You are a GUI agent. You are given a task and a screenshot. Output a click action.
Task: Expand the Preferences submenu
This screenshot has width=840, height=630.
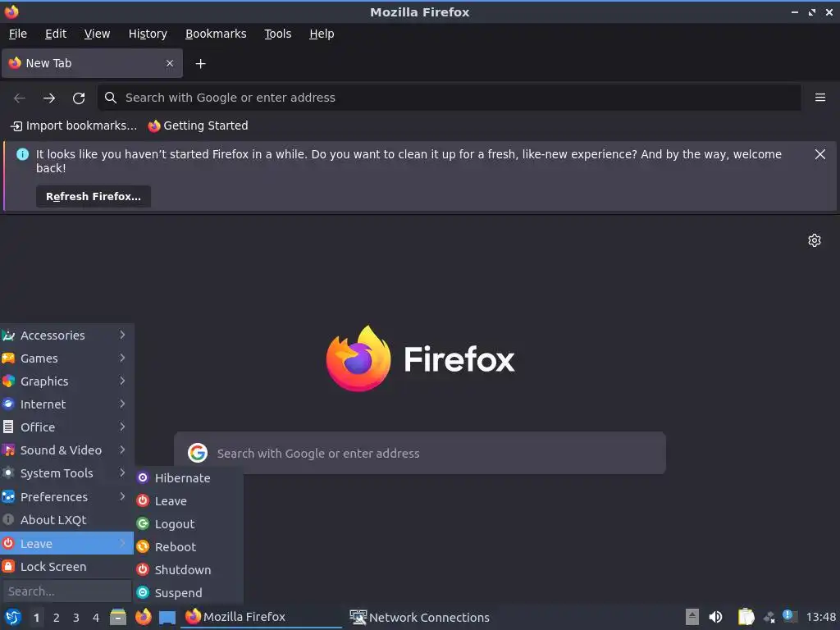pyautogui.click(x=66, y=497)
